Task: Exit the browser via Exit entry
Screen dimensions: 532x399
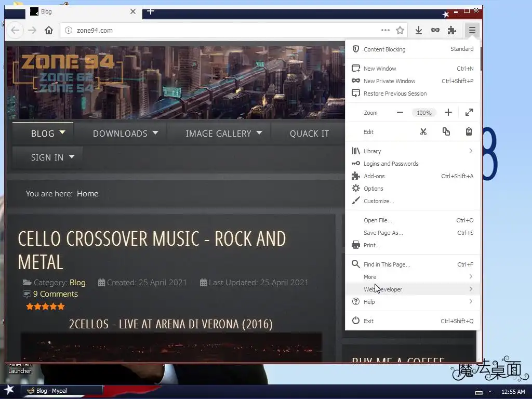Action: (413, 321)
